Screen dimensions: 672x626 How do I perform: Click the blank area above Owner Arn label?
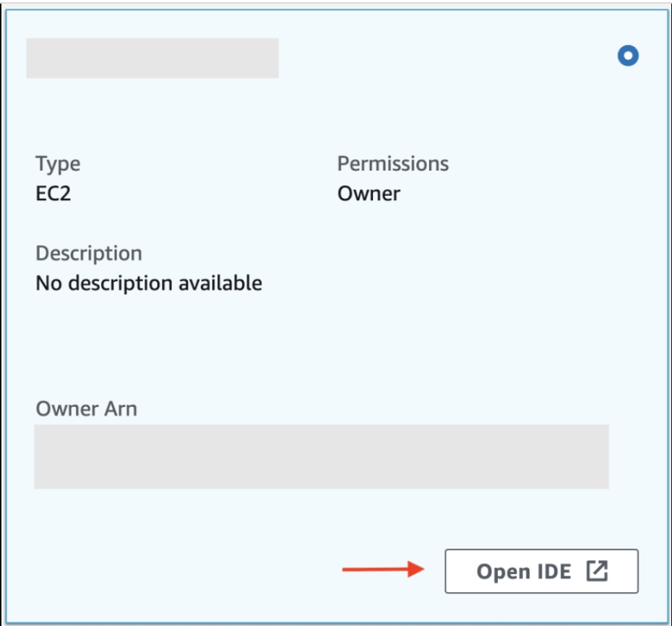click(181, 347)
